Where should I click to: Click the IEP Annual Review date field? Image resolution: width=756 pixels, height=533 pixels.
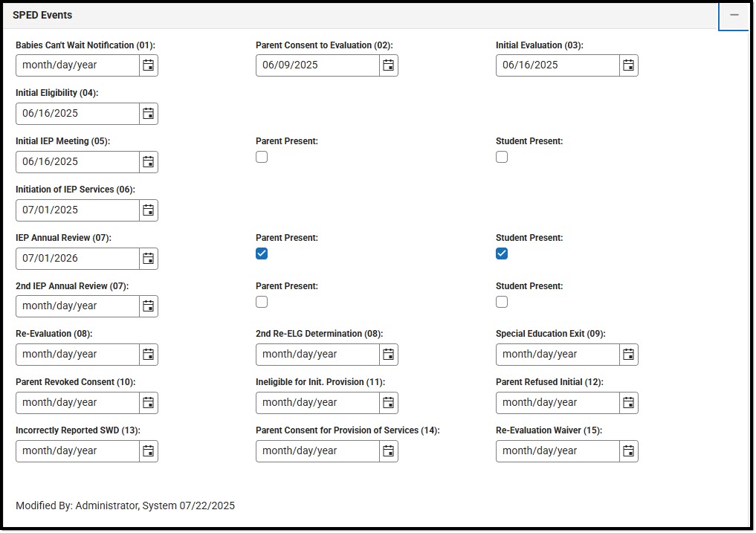click(77, 258)
